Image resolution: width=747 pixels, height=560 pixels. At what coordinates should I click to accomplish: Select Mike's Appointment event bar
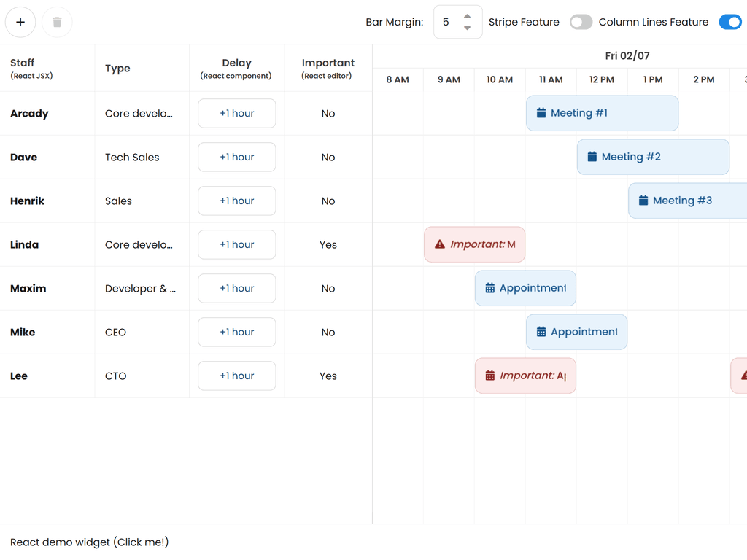pos(584,332)
